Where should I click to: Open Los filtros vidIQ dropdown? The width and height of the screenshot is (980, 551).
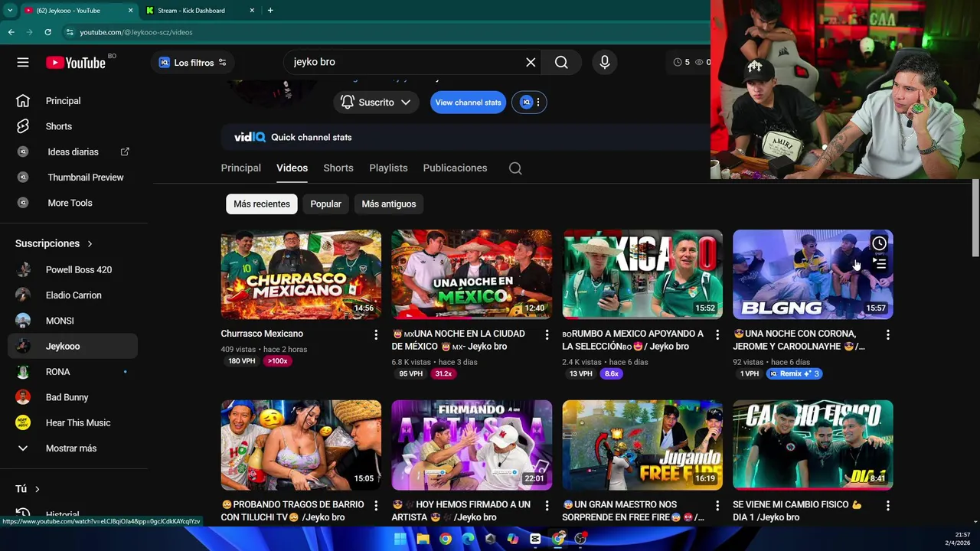(x=192, y=62)
